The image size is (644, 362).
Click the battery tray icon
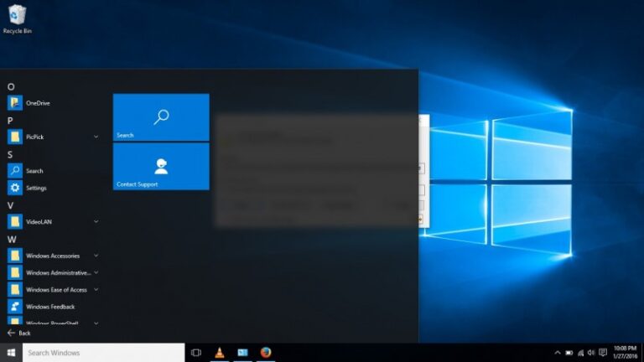click(x=569, y=353)
